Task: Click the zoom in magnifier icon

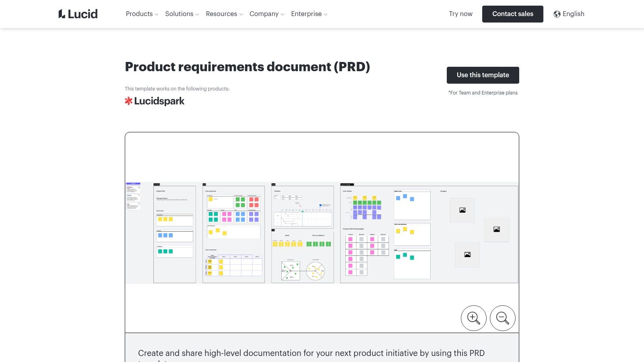Action: pyautogui.click(x=473, y=318)
